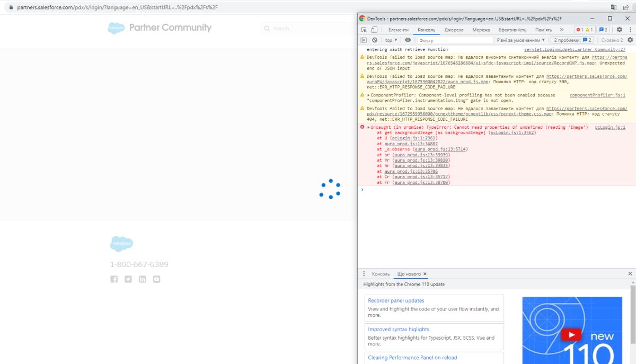
Task: Click the 1-800-667-6389 phone number in footer
Action: click(x=139, y=264)
